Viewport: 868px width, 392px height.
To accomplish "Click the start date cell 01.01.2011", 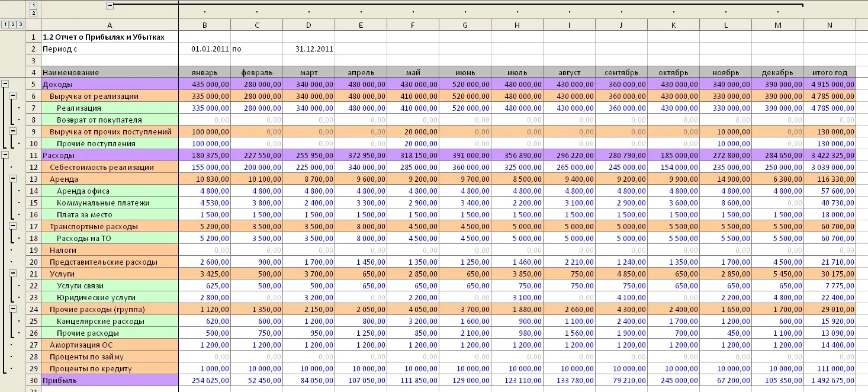I will [204, 49].
